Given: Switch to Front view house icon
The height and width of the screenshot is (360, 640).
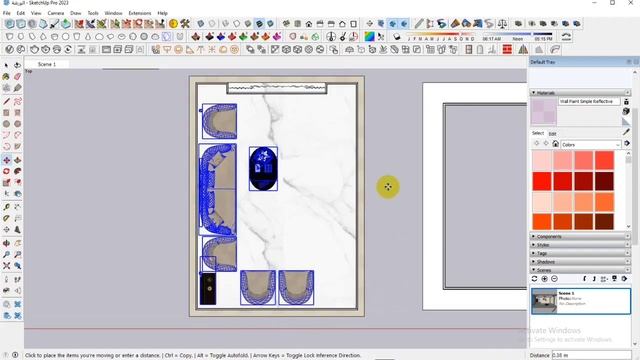Looking at the screenshot, I should point(309,24).
